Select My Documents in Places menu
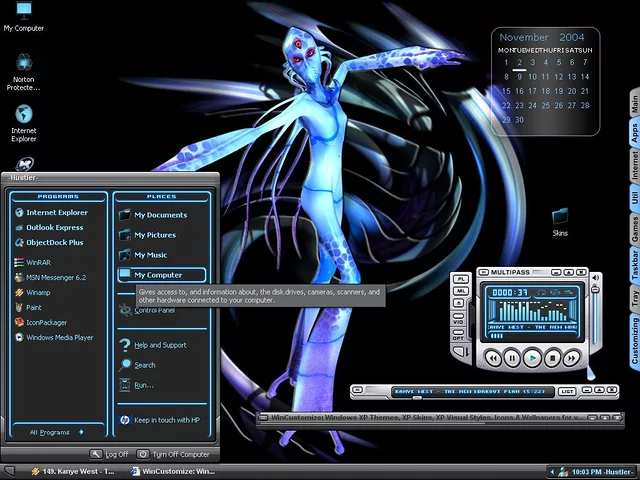The height and width of the screenshot is (480, 640). click(x=160, y=215)
